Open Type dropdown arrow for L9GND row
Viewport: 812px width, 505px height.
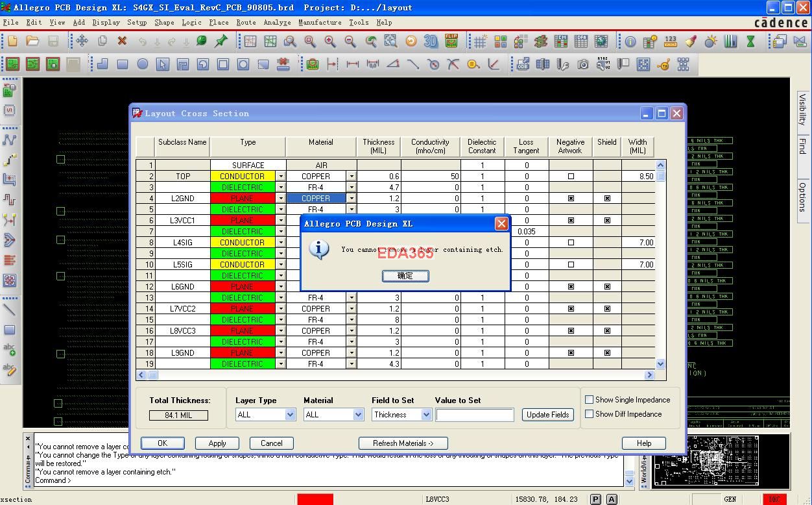tap(281, 352)
